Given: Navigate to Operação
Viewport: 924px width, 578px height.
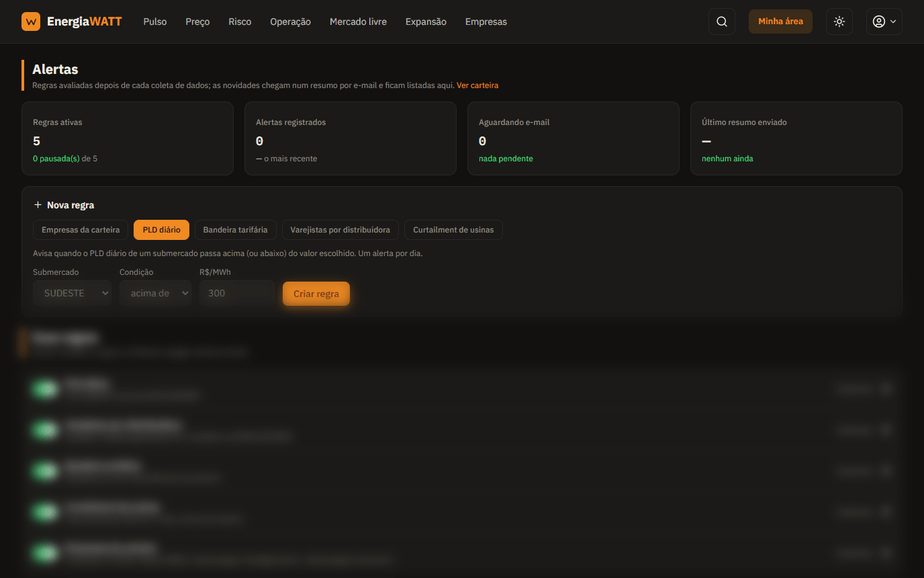Looking at the screenshot, I should (290, 22).
